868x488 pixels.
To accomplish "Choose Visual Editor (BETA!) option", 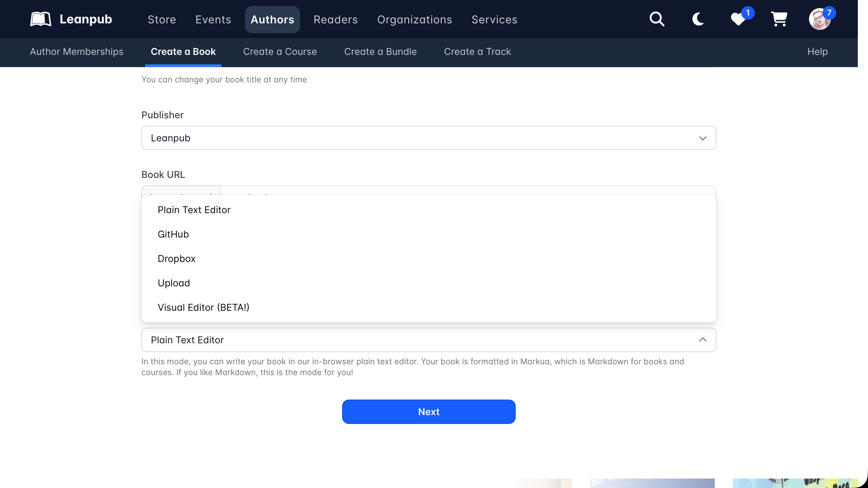I will tap(429, 307).
